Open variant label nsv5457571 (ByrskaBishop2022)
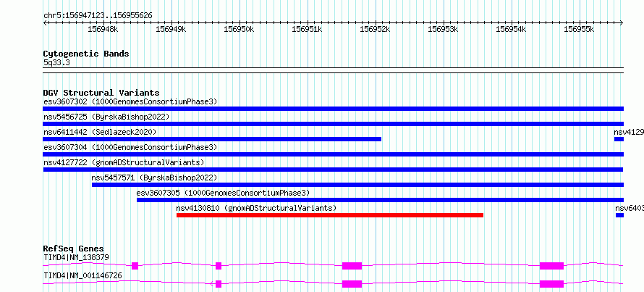 tap(154, 178)
